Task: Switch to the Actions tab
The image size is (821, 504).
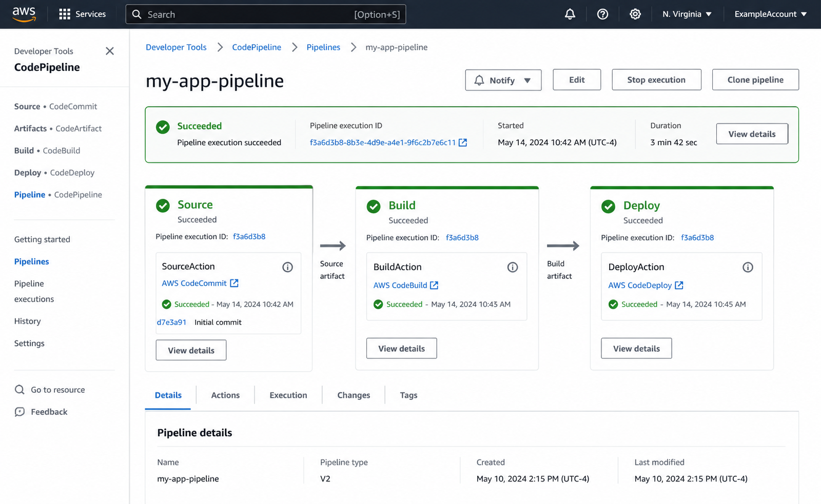Action: click(x=225, y=395)
